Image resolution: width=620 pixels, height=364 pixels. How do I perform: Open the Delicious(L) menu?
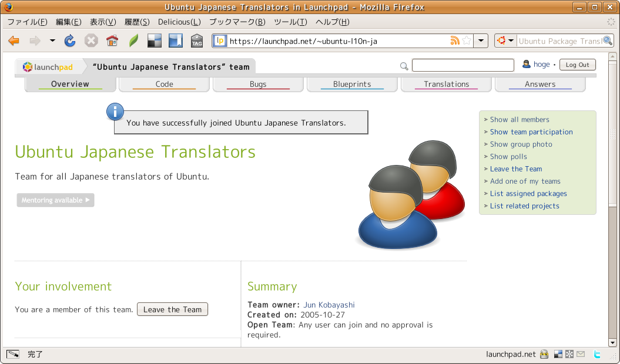point(179,22)
